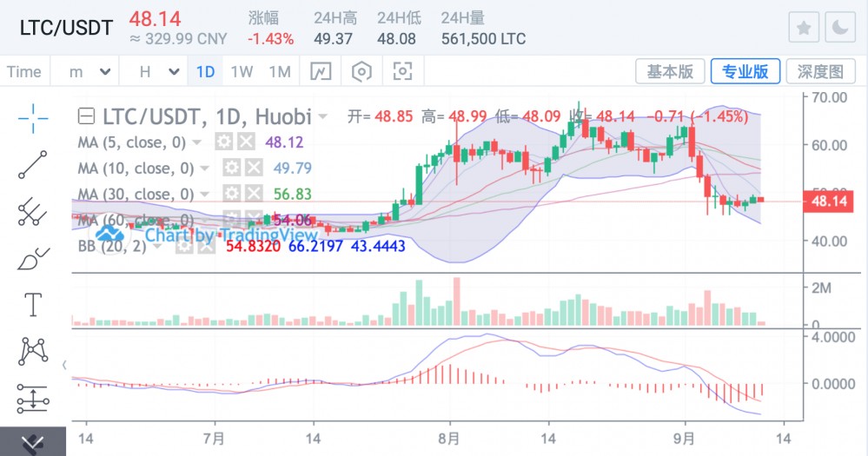Image resolution: width=868 pixels, height=456 pixels.
Task: Select the text annotation tool
Action: coord(33,304)
